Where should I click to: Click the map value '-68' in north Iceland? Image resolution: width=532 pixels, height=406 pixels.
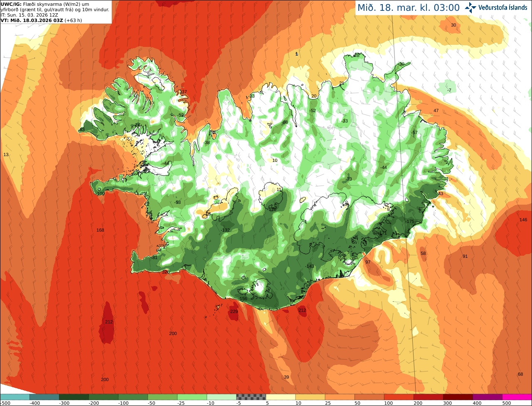(x=285, y=122)
